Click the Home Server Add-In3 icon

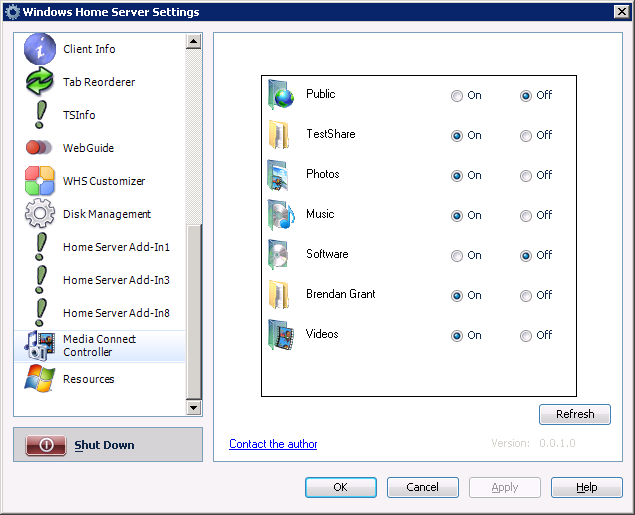tap(40, 280)
